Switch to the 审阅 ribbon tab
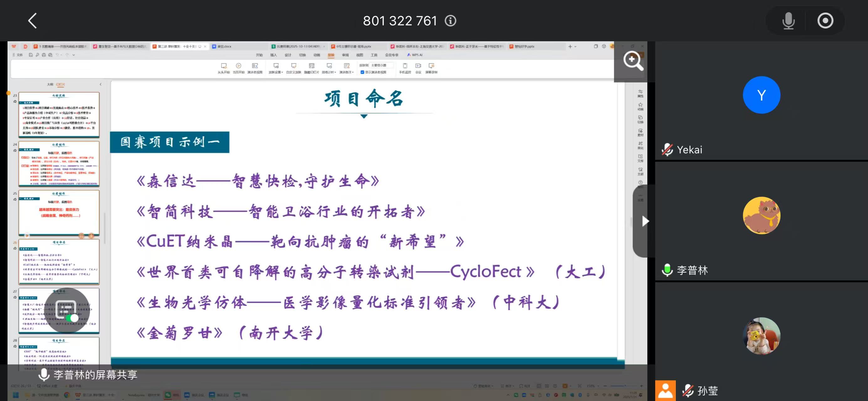868x401 pixels. click(345, 55)
